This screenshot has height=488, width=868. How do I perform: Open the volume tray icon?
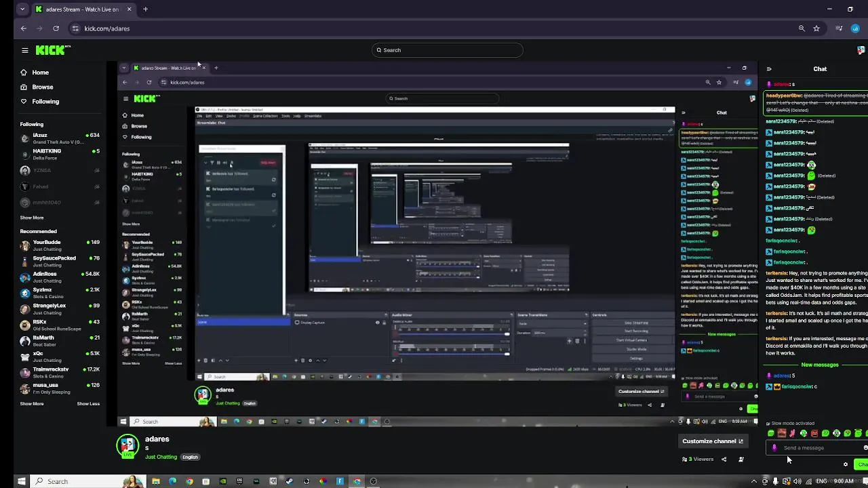[x=797, y=481]
